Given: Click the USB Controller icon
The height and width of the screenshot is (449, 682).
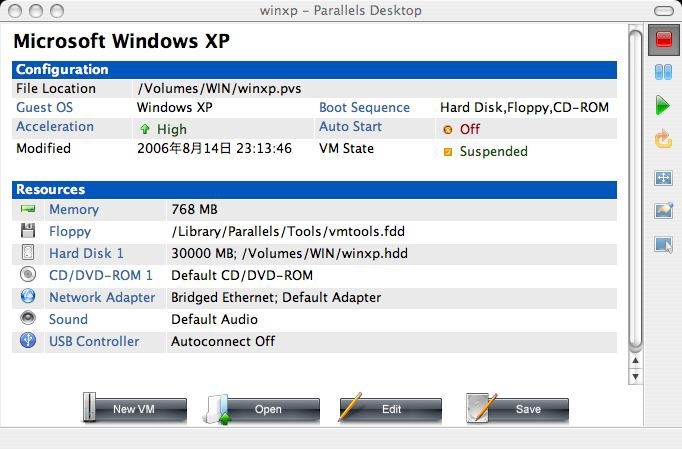Looking at the screenshot, I should coord(28,340).
